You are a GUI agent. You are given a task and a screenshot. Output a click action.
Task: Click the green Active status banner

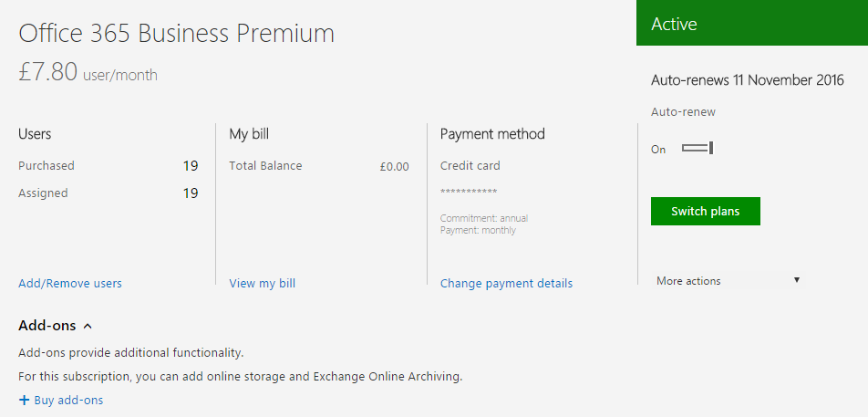point(752,23)
